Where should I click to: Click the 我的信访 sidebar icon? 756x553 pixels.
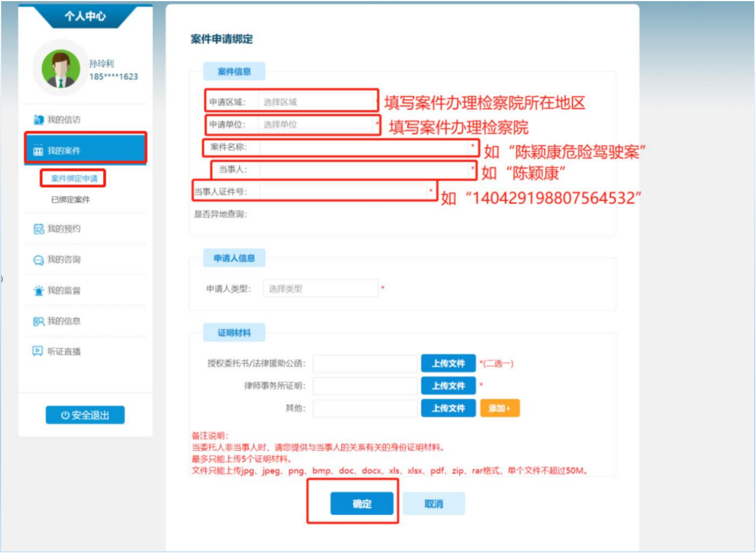39,120
